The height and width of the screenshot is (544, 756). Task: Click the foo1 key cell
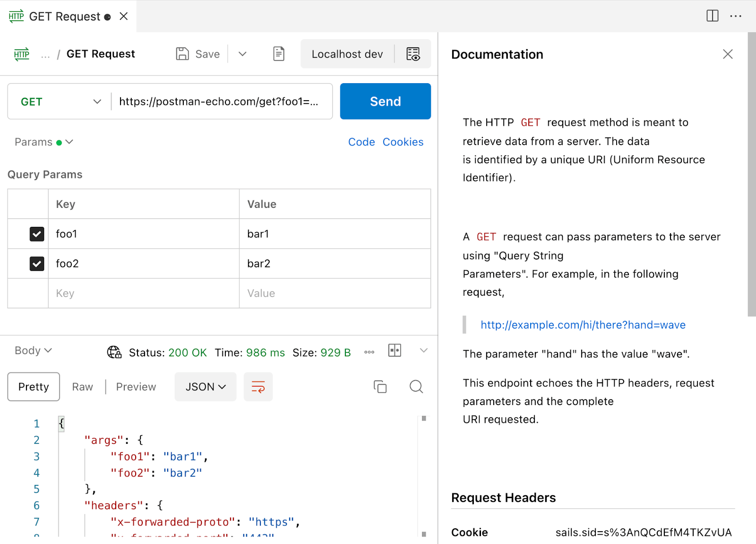[x=144, y=234]
